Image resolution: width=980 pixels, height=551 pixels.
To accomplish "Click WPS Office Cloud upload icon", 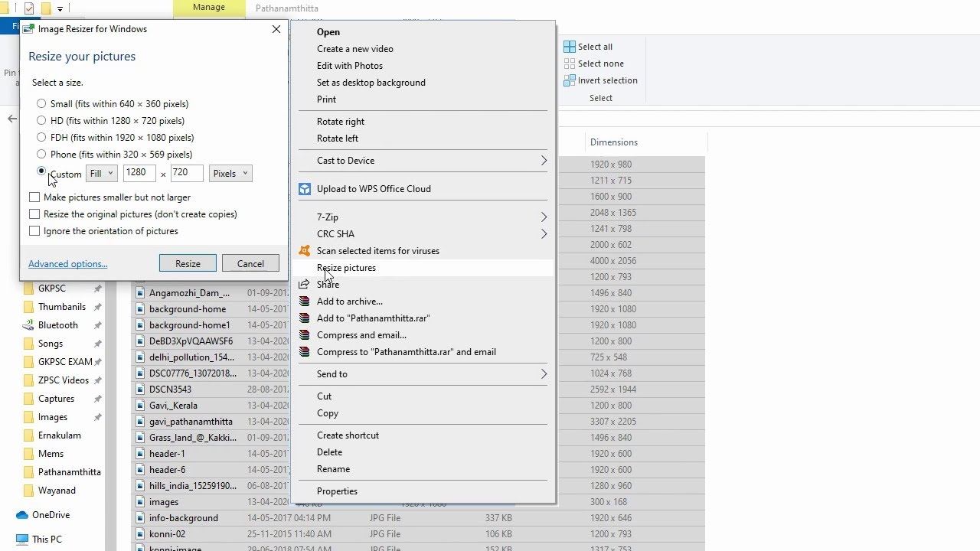I will pos(305,188).
